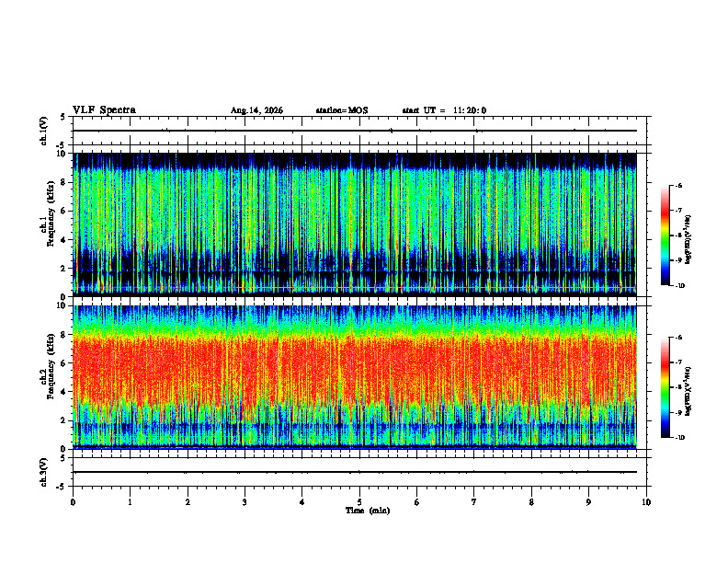The width and height of the screenshot is (728, 563).
Task: Click the ch.3 voltage waveform trace panel
Action: point(359,472)
